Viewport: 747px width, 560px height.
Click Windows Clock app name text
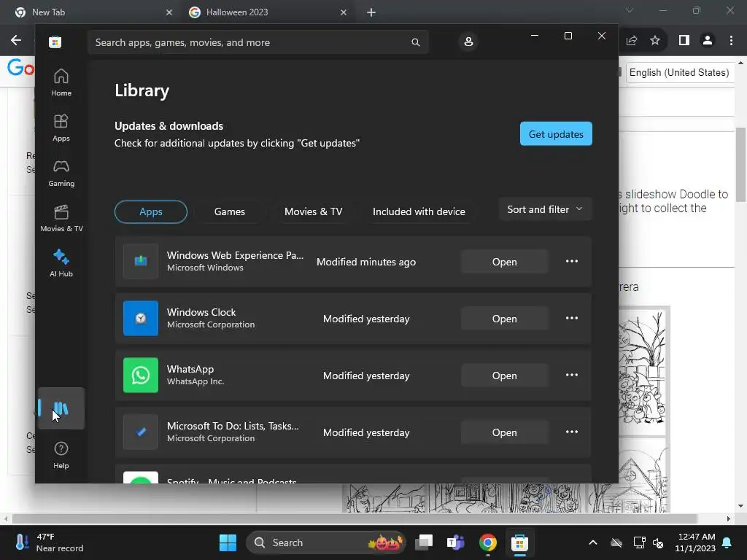tap(201, 312)
